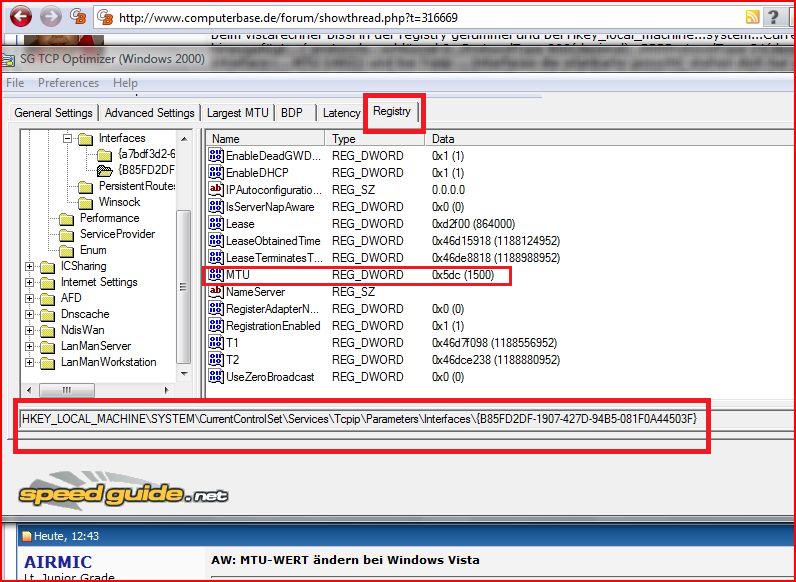Screen dimensions: 796x582
Task: Select the Lease DWORD value icon
Action: (x=216, y=223)
